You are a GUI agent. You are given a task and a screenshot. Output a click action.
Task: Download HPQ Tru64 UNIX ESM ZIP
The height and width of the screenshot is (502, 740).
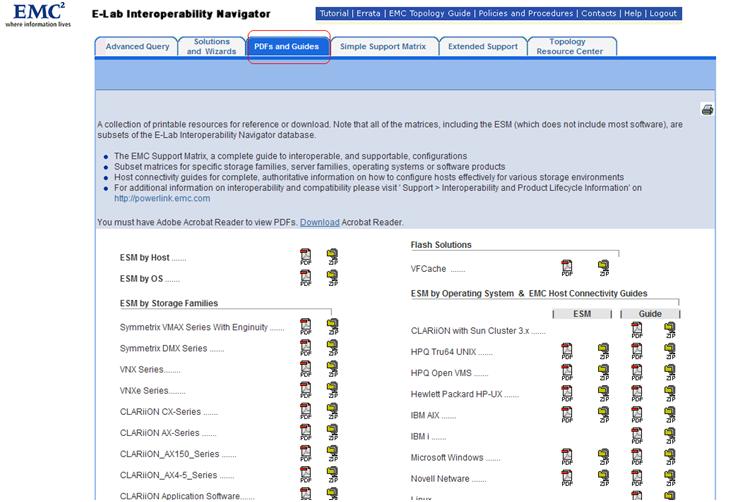point(604,351)
